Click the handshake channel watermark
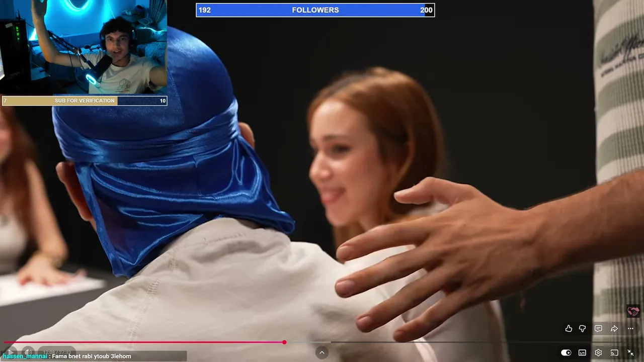 pyautogui.click(x=633, y=311)
